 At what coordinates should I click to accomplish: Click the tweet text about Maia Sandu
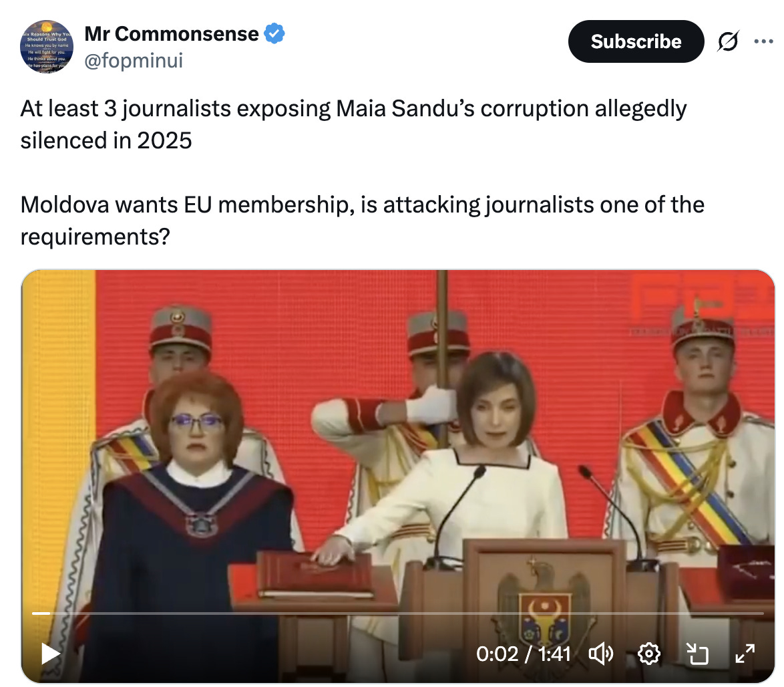tap(353, 124)
